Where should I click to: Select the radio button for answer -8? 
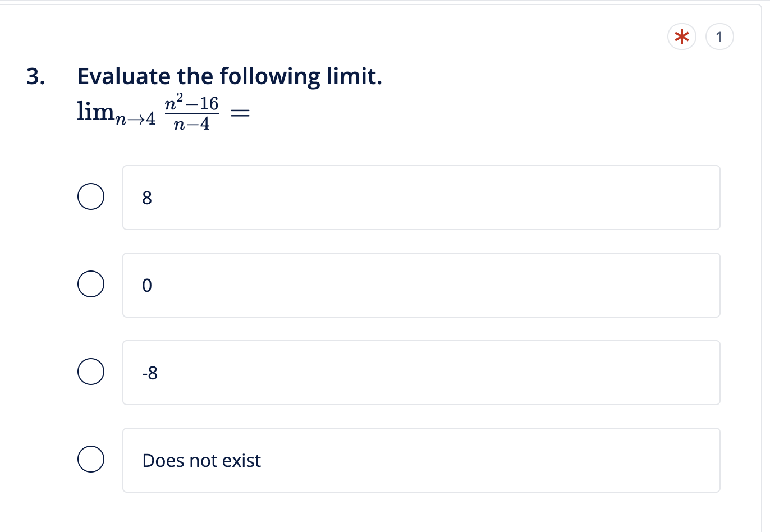pos(91,371)
